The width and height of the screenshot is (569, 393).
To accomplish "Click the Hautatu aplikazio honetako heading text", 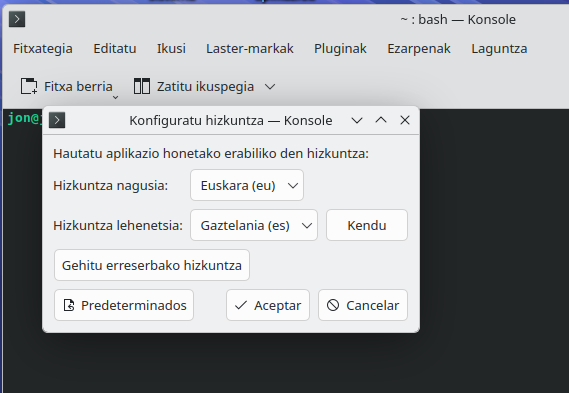I will tap(211, 153).
